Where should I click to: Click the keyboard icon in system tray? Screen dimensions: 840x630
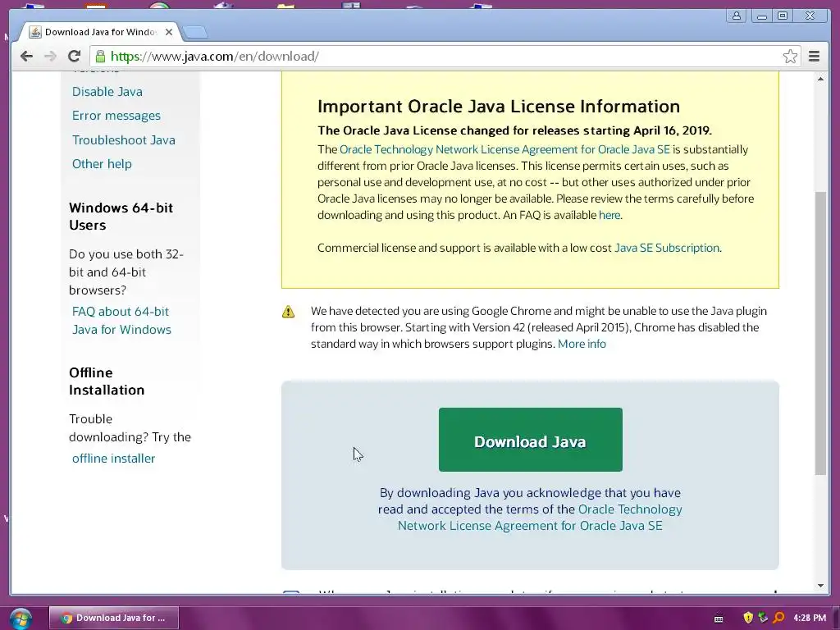719,619
